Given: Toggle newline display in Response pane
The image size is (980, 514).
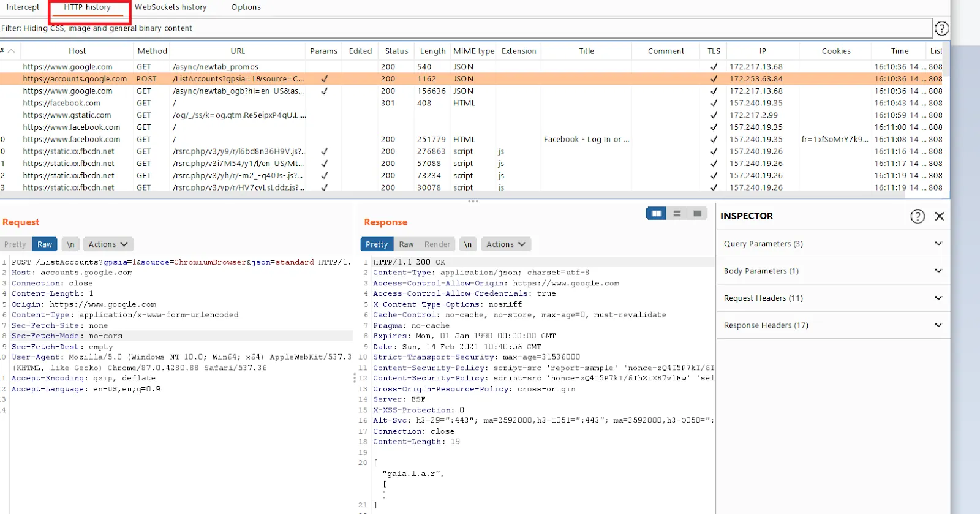Looking at the screenshot, I should click(x=468, y=244).
